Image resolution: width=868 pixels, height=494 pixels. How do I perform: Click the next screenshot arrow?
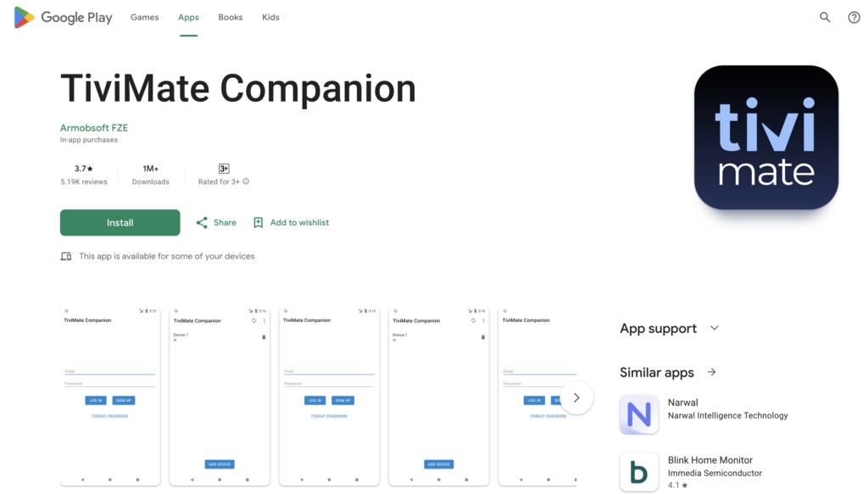click(577, 397)
